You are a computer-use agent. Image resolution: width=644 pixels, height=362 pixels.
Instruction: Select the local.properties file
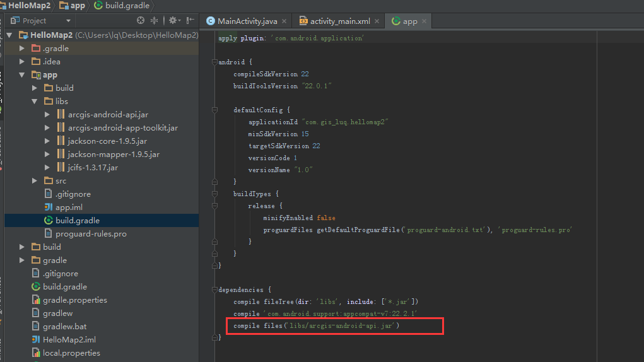[x=71, y=353]
